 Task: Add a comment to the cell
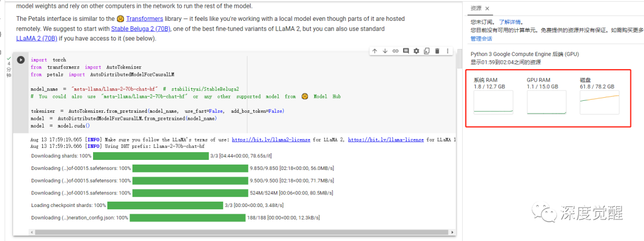(x=406, y=51)
